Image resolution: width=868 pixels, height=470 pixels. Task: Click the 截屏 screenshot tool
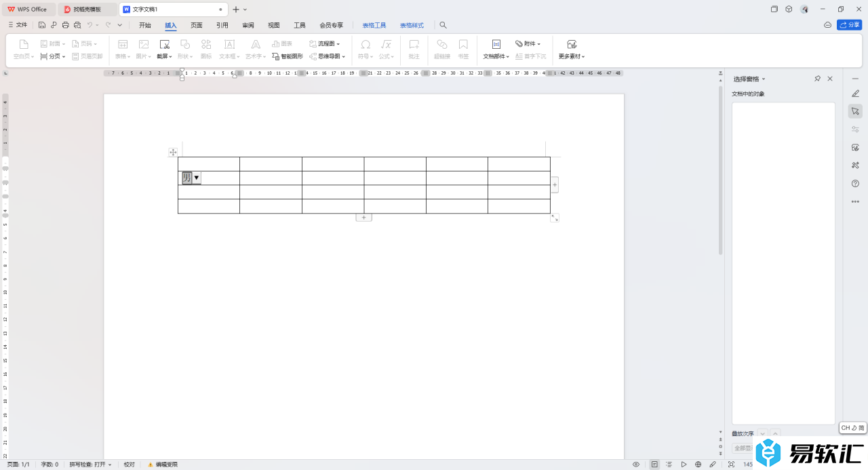pyautogui.click(x=164, y=50)
